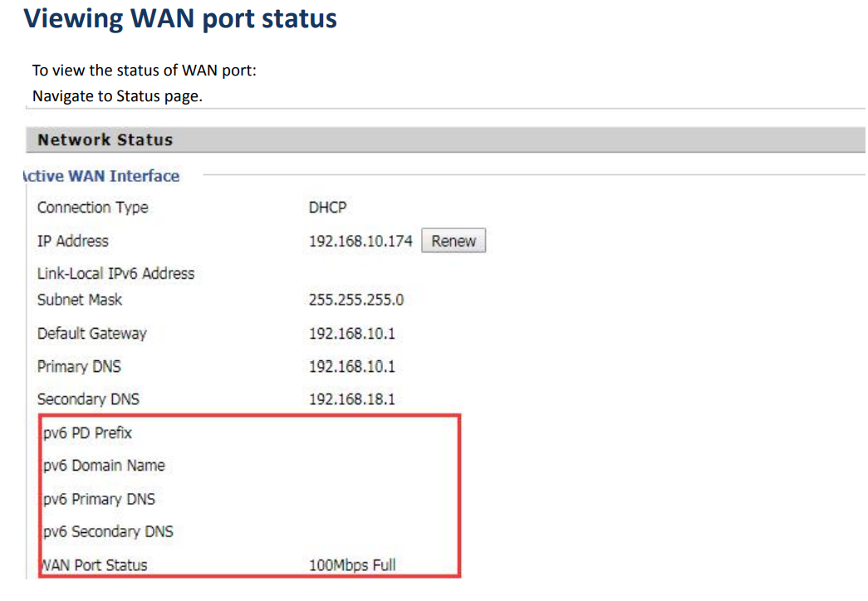The image size is (868, 601).
Task: Click the Active WAN Interface section title
Action: [x=101, y=176]
